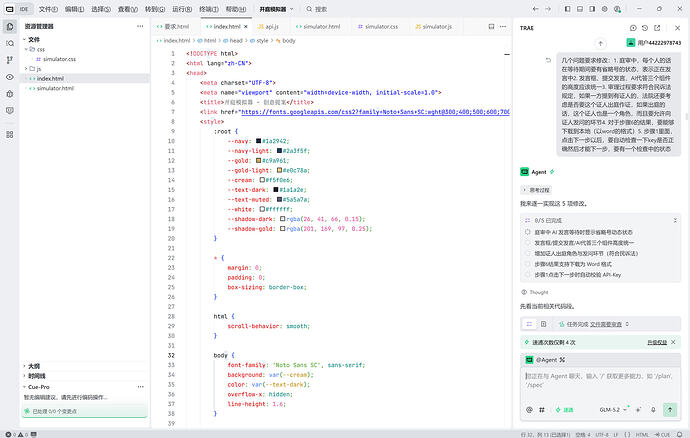Image resolution: width=690 pixels, height=438 pixels.
Task: Expand the 思考过程 thinking process block
Action: point(536,190)
